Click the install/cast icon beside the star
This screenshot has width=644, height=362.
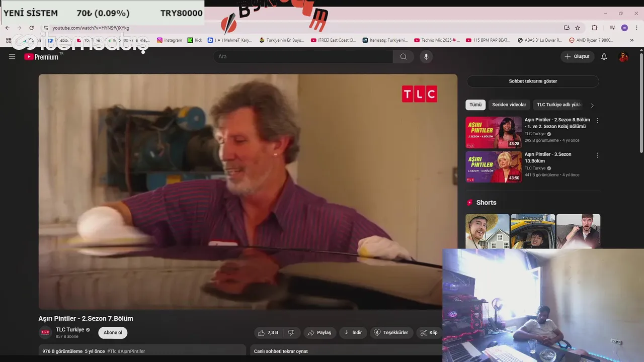pyautogui.click(x=567, y=28)
